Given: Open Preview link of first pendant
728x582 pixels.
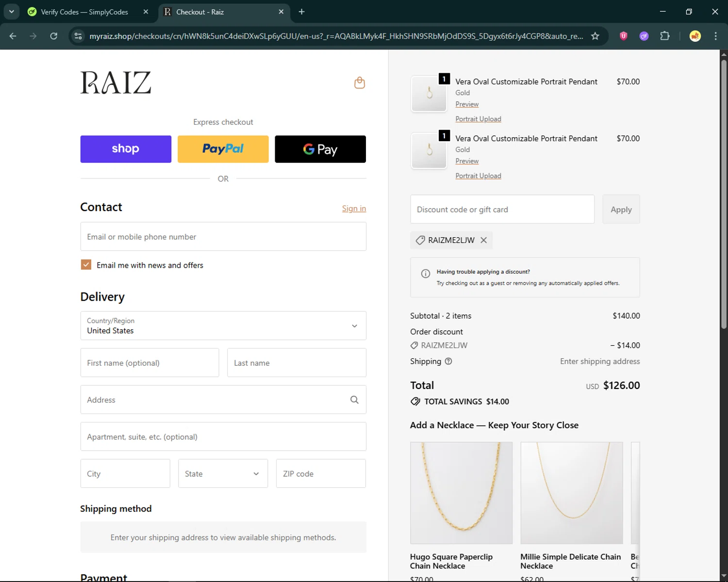Looking at the screenshot, I should [x=467, y=104].
